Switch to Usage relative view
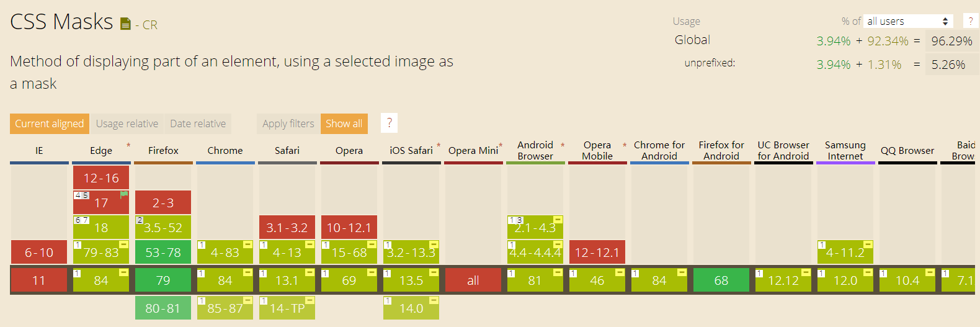Screen dimensions: 980x327 (127, 123)
